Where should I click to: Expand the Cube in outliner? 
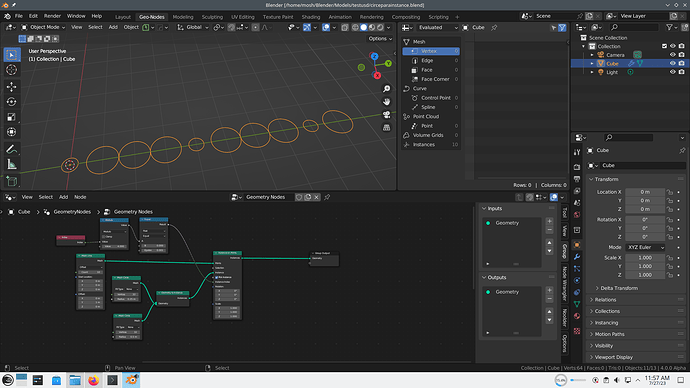(592, 64)
